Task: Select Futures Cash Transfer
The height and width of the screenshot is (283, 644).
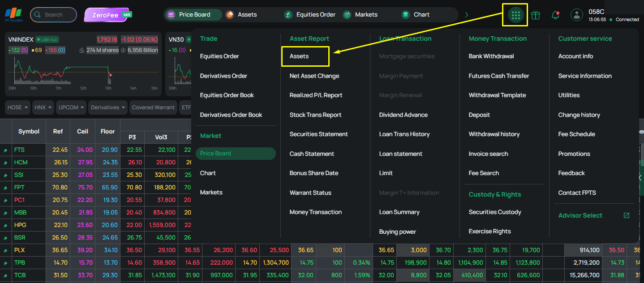Action: 499,76
